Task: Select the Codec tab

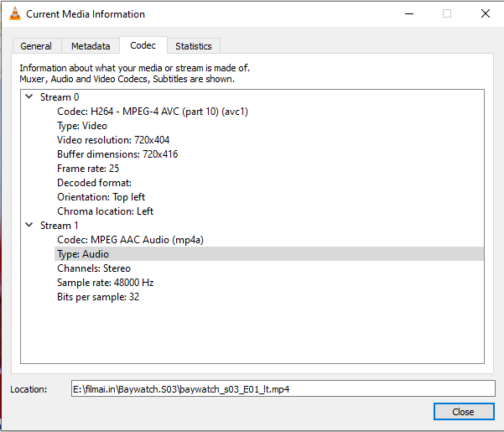Action: click(x=143, y=45)
